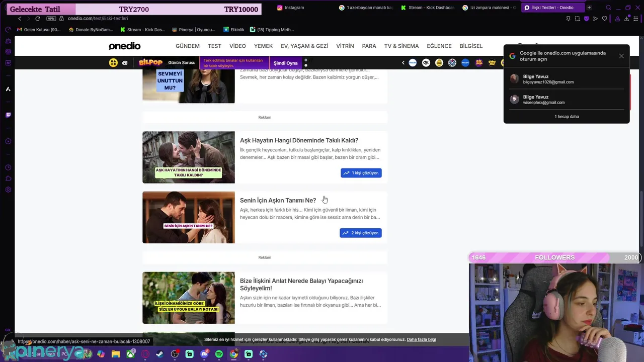This screenshot has width=644, height=362.
Task: Open Tipping Meth bookmark
Action: [272, 30]
